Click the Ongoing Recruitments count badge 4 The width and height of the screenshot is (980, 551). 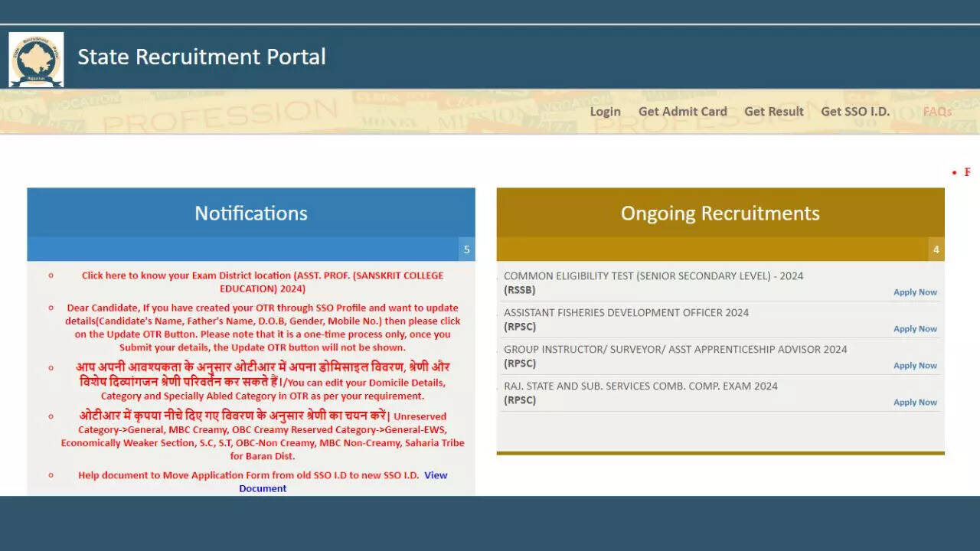[x=936, y=249]
